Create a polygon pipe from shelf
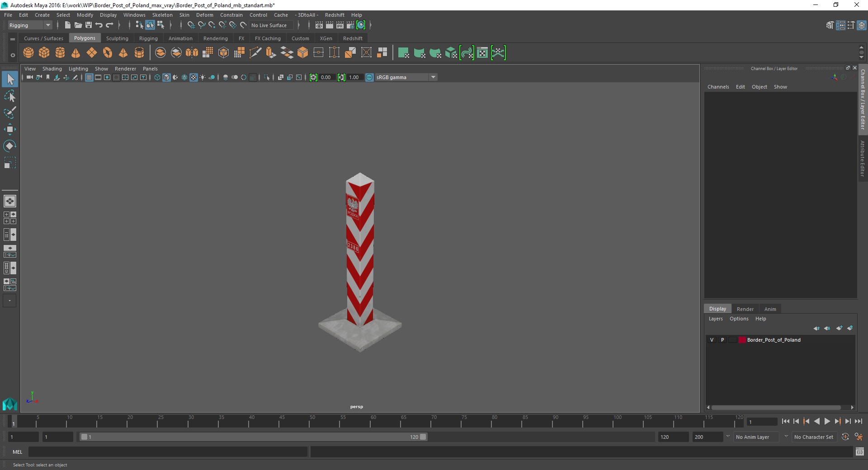 [139, 53]
